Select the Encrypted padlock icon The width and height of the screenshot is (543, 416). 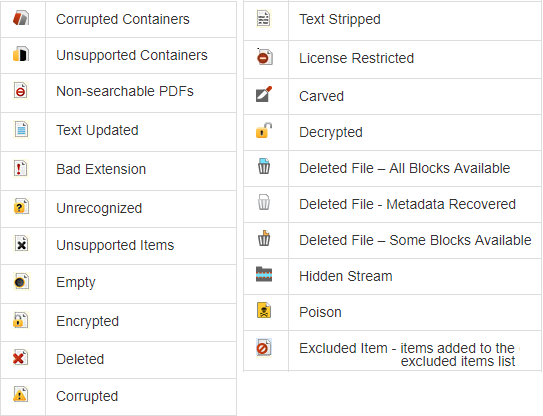pyautogui.click(x=20, y=320)
